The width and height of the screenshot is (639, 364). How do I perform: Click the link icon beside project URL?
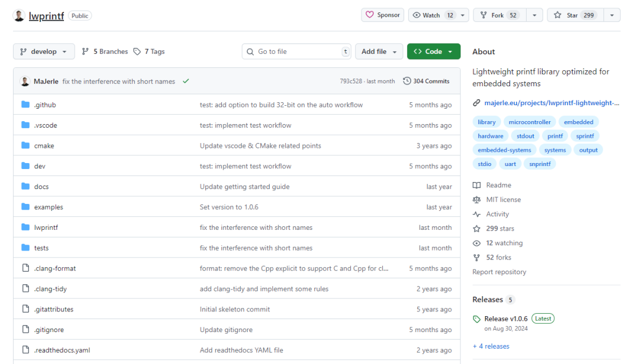click(477, 103)
